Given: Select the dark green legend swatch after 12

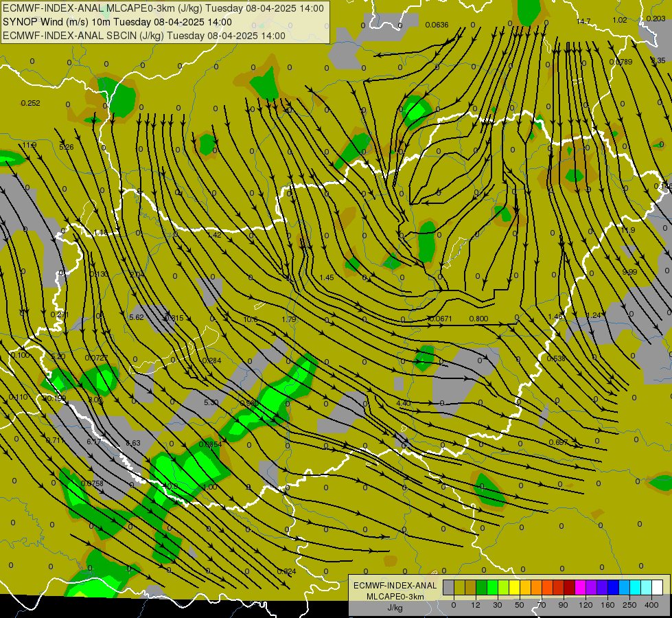Looking at the screenshot, I should pos(482,587).
